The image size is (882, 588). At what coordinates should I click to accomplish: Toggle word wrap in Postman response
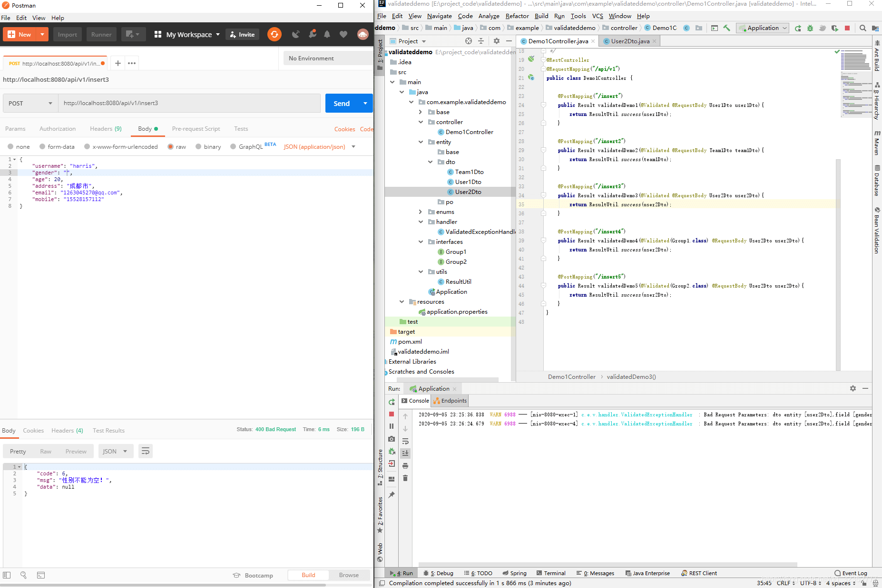point(146,451)
